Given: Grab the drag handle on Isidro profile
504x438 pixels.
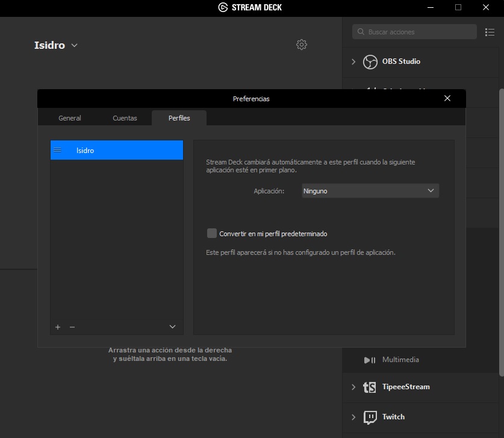Looking at the screenshot, I should [x=58, y=150].
